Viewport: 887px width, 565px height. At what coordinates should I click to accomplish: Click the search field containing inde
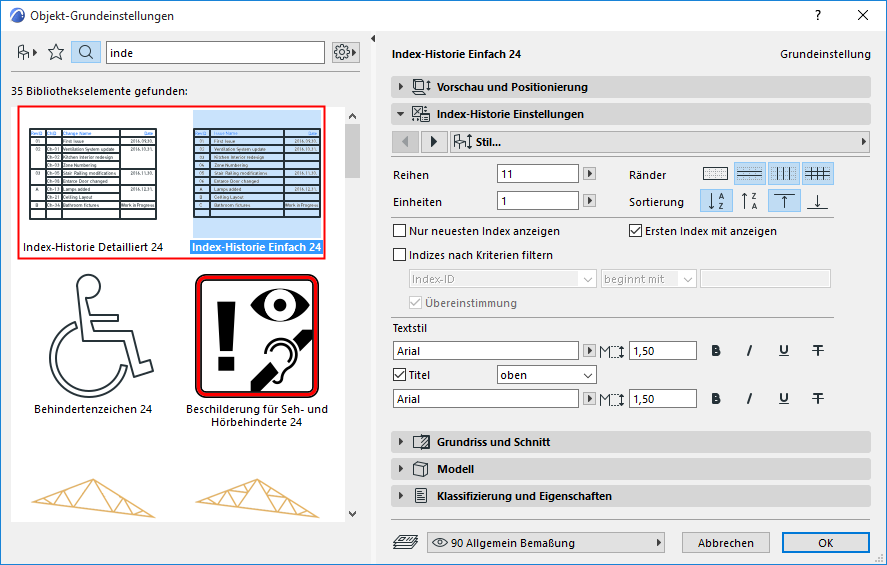[216, 53]
